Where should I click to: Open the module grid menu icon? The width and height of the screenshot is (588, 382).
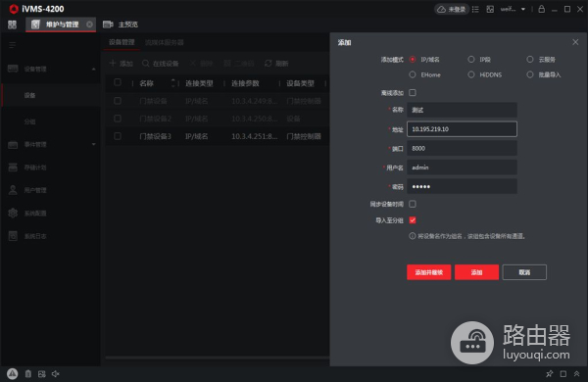[x=12, y=24]
